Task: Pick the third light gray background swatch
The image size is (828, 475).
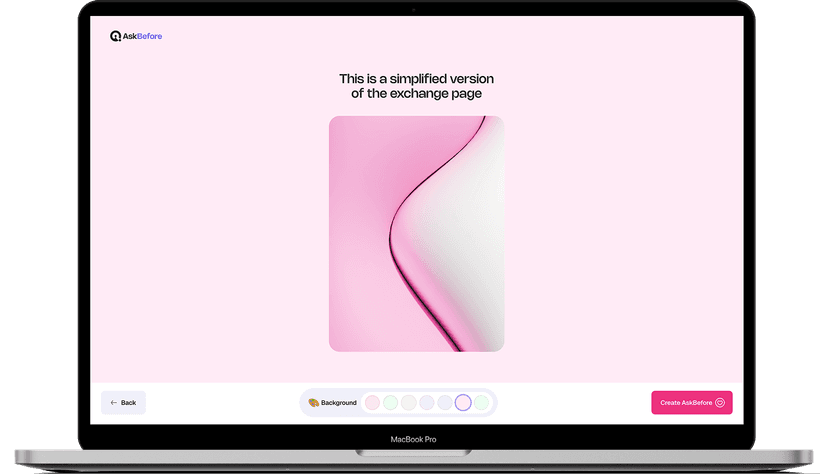Action: [408, 403]
